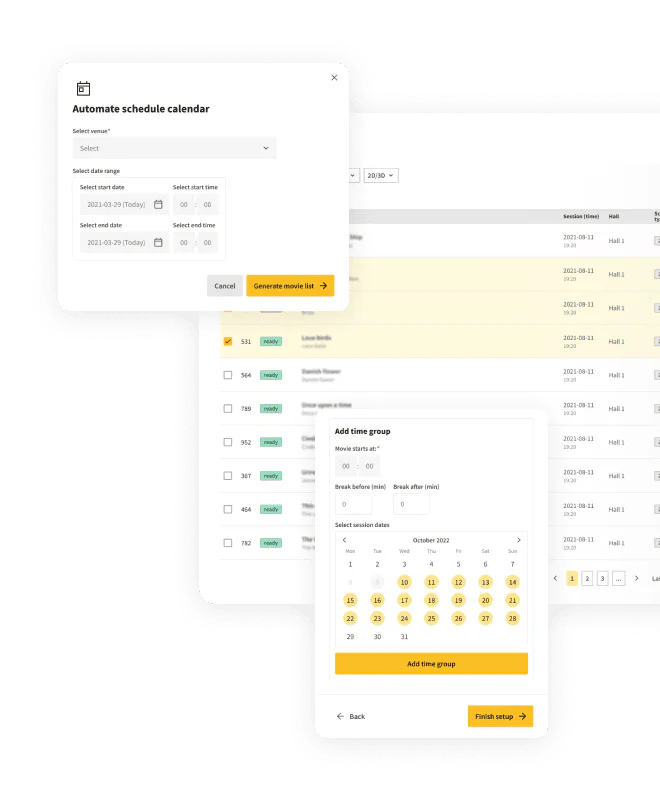This screenshot has width=660, height=795.
Task: Click movie start hours field
Action: point(346,466)
